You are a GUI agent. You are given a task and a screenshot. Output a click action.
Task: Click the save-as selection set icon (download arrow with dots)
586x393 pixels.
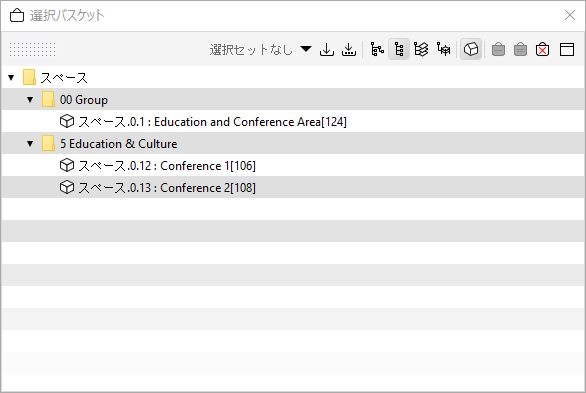point(349,49)
